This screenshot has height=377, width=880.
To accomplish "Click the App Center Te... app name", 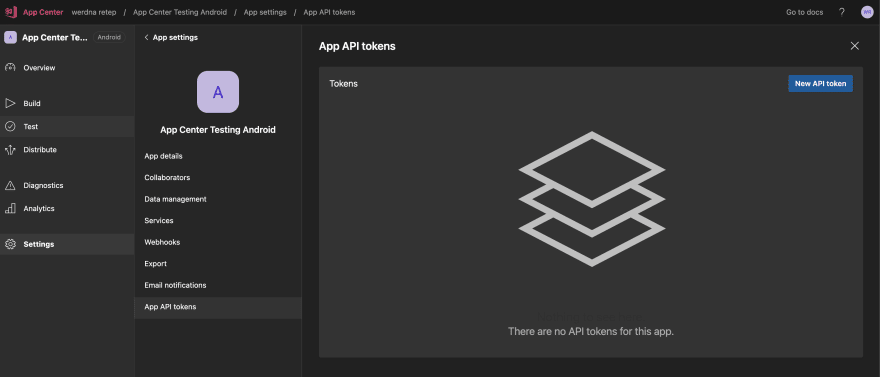I will tap(55, 38).
